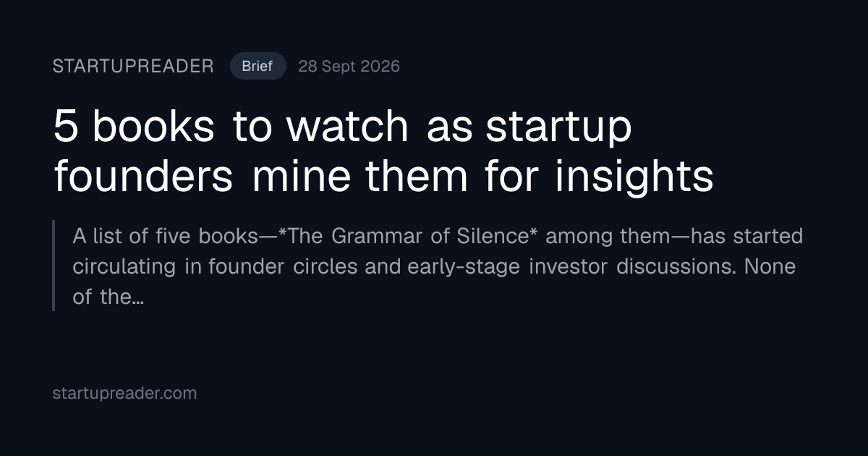868x456 pixels.
Task: Select the Brief category badge
Action: 258,67
